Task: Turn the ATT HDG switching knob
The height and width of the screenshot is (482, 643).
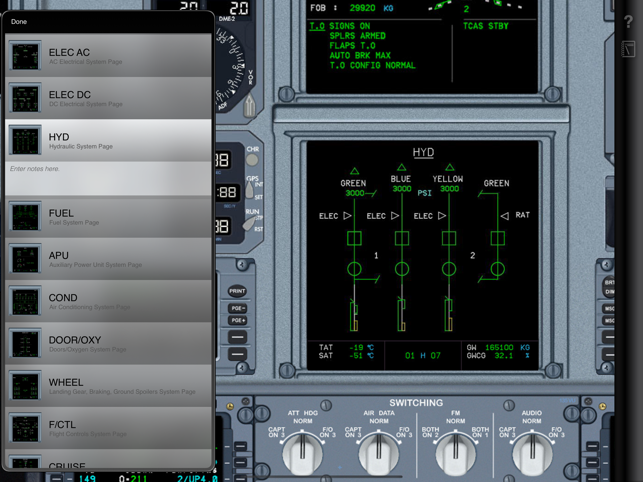Action: coord(303,453)
